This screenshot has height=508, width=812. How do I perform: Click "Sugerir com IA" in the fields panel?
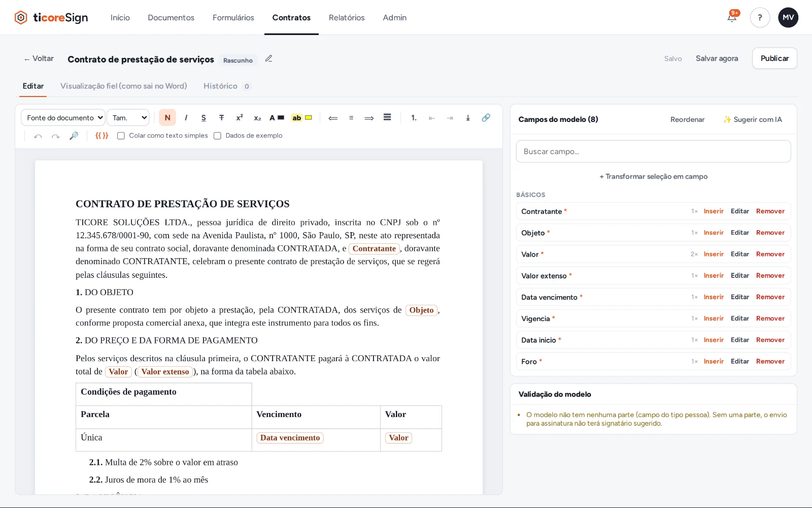coord(753,119)
